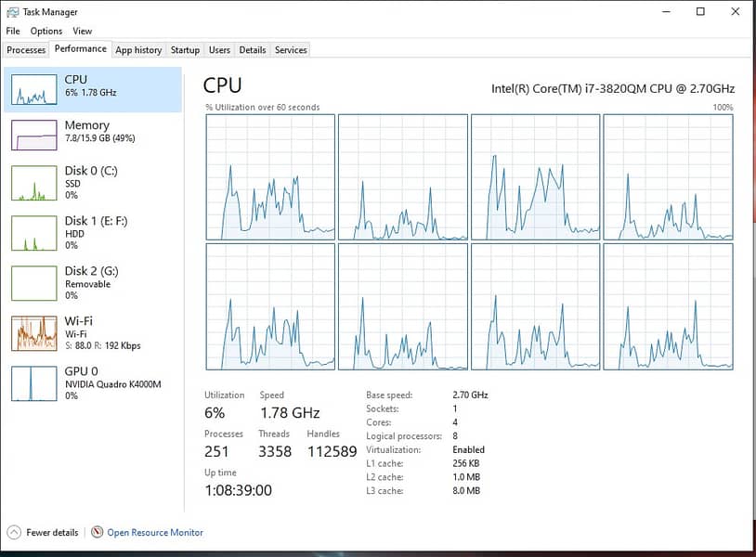Image resolution: width=756 pixels, height=557 pixels.
Task: Open Disk 0 (C:) SSD graph
Action: [33, 183]
